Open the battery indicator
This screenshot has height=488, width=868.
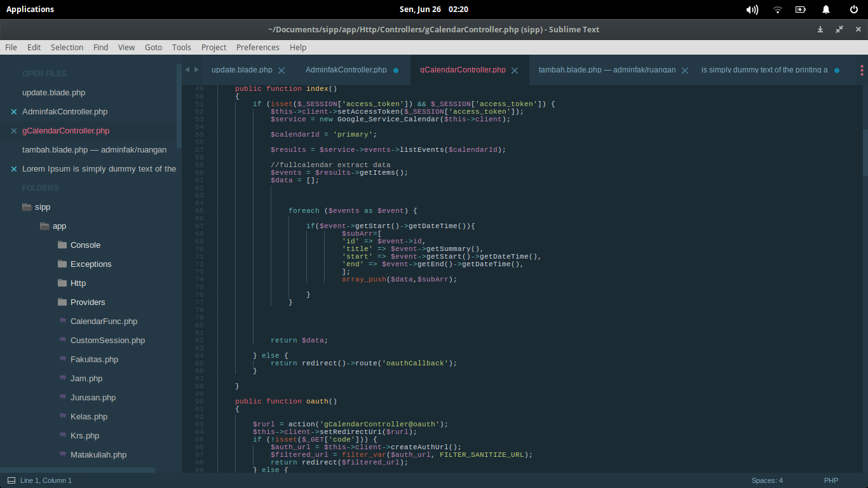(801, 10)
